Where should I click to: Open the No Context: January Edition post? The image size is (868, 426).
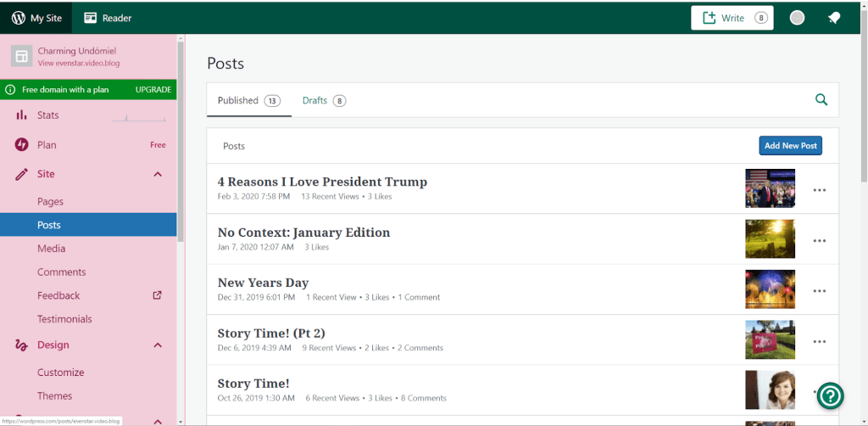303,233
